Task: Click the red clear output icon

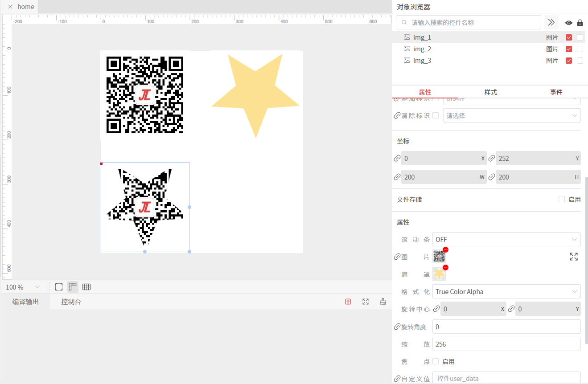Action: (x=348, y=302)
